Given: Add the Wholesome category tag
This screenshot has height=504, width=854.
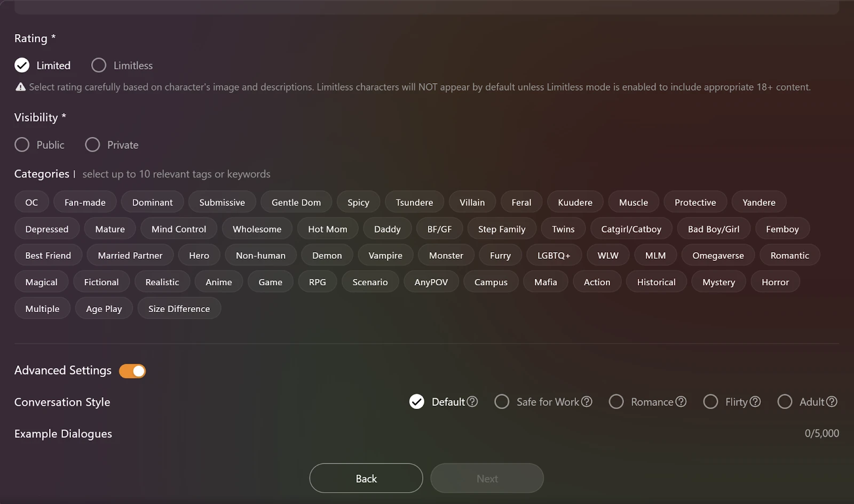Looking at the screenshot, I should [x=257, y=229].
